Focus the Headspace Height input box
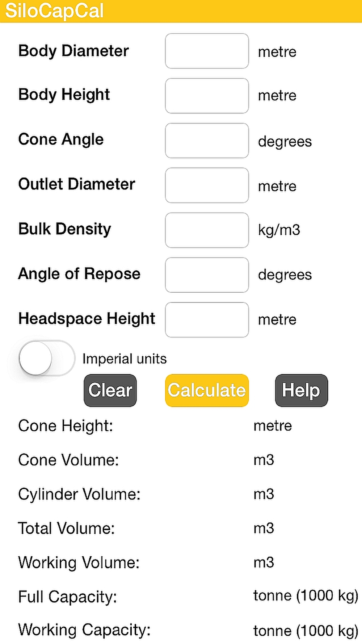The image size is (362, 644). (x=207, y=320)
